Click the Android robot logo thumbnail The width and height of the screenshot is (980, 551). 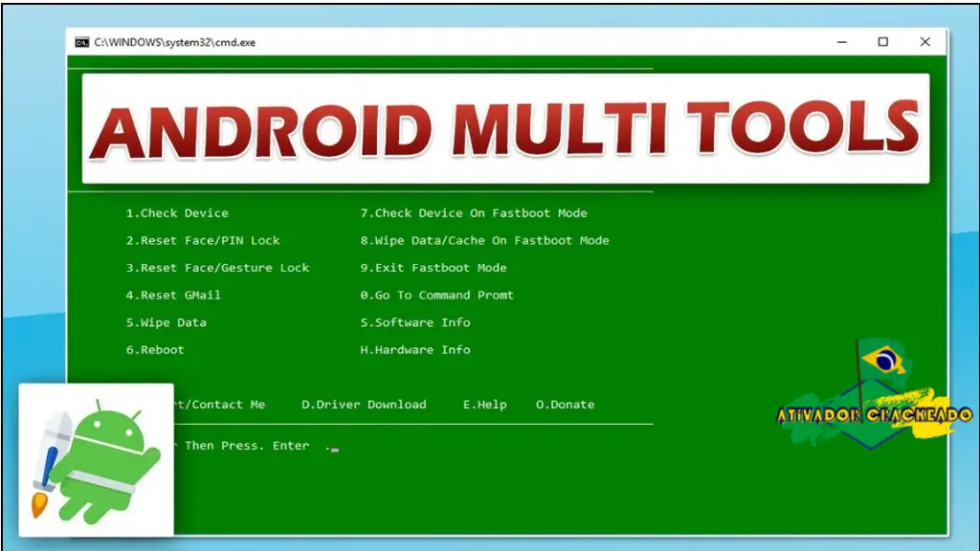[97, 460]
